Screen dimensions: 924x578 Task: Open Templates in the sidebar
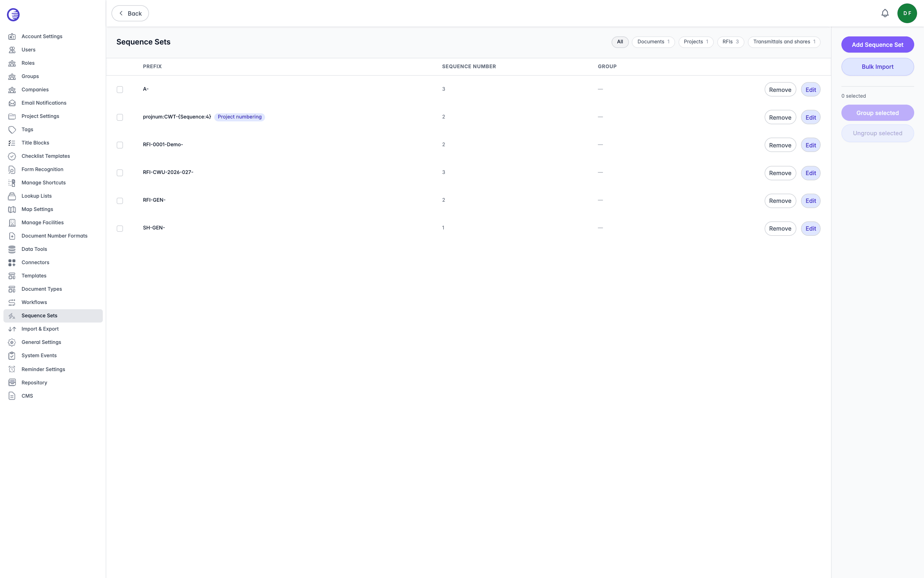tap(53, 276)
